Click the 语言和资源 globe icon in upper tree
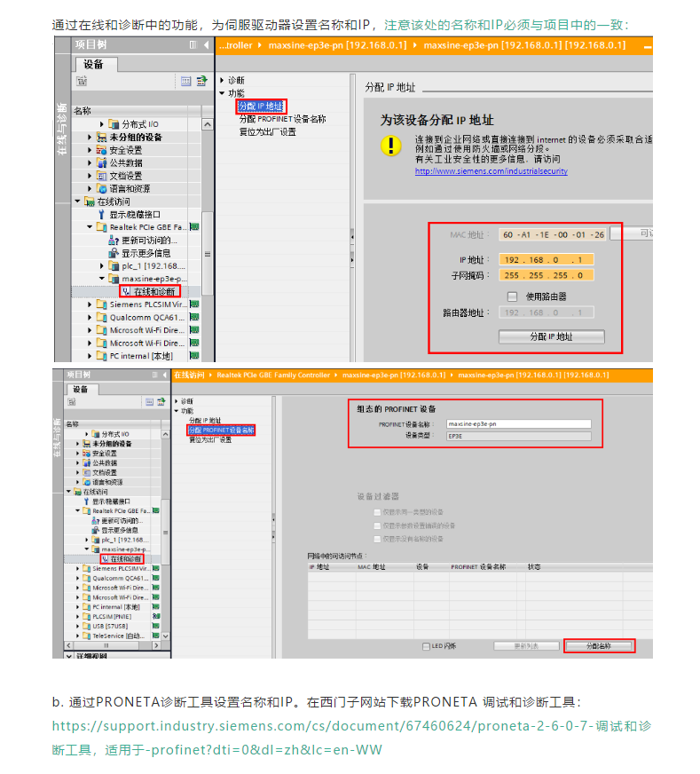The height and width of the screenshot is (774, 700). (x=102, y=189)
